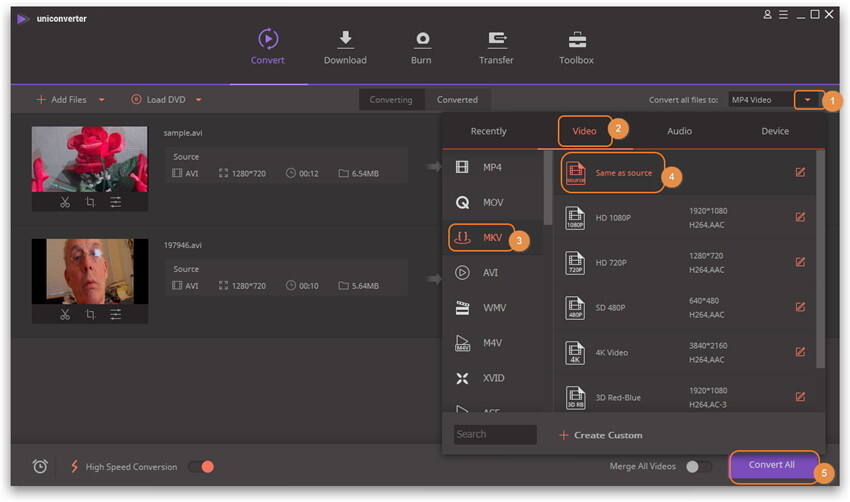Expand the Load DVD dropdown arrow
Image resolution: width=850 pixels, height=502 pixels.
pyautogui.click(x=198, y=100)
